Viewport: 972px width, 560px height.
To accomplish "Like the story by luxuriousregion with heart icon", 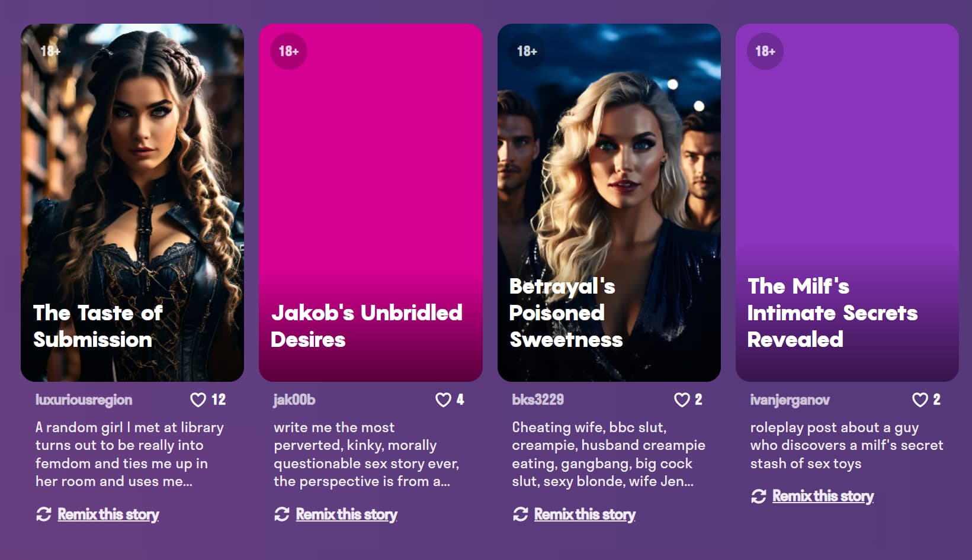I will [198, 400].
